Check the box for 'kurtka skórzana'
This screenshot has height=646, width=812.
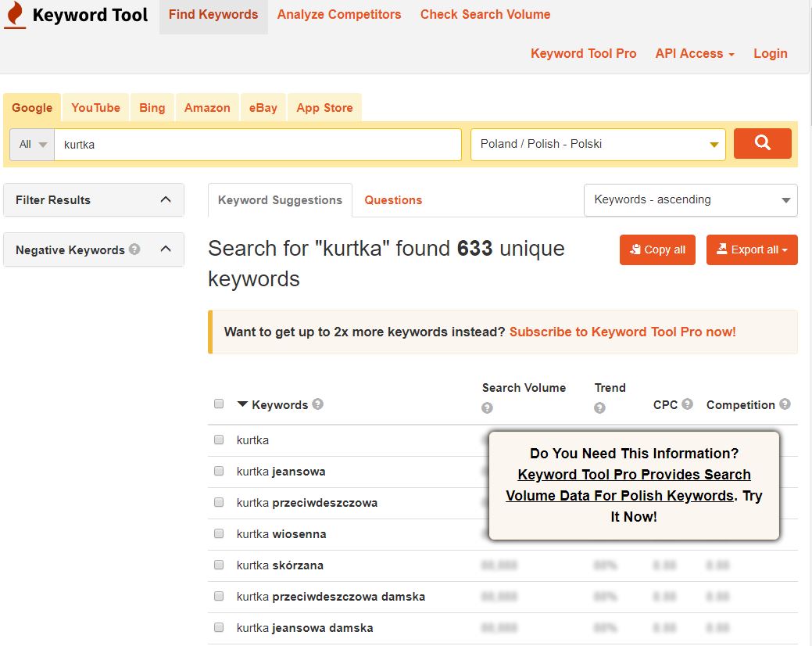(219, 565)
